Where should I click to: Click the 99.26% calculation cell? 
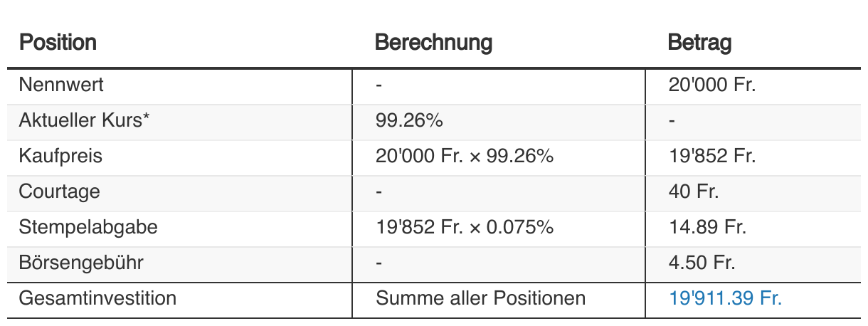pos(409,120)
